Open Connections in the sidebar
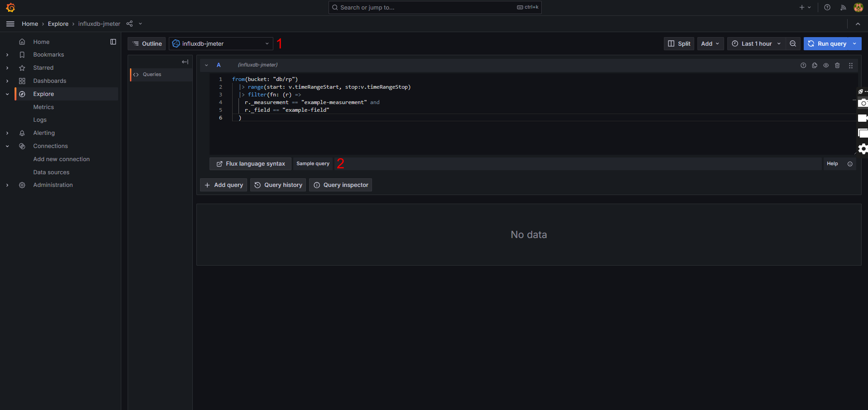Image resolution: width=868 pixels, height=410 pixels. point(50,146)
